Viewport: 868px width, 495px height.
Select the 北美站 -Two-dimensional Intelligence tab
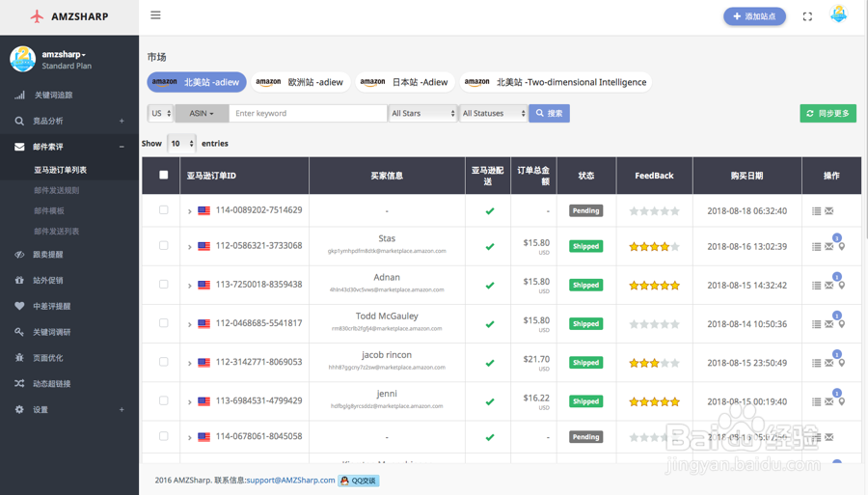556,82
